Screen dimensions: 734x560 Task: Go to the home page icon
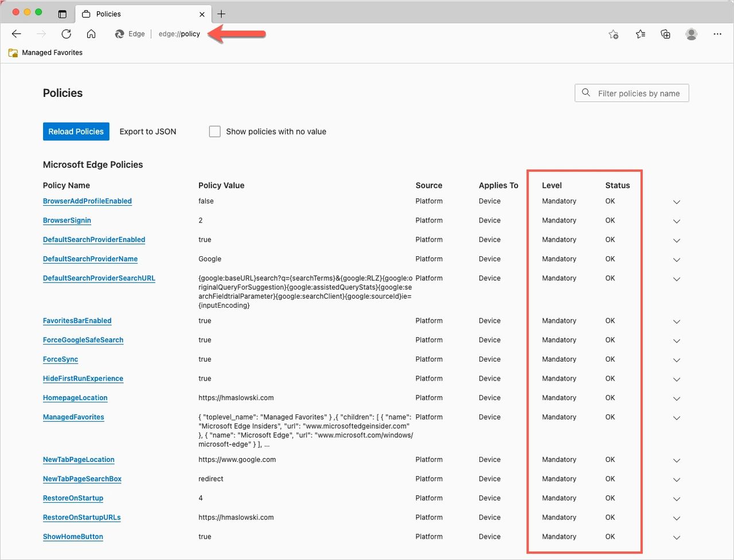(x=91, y=34)
